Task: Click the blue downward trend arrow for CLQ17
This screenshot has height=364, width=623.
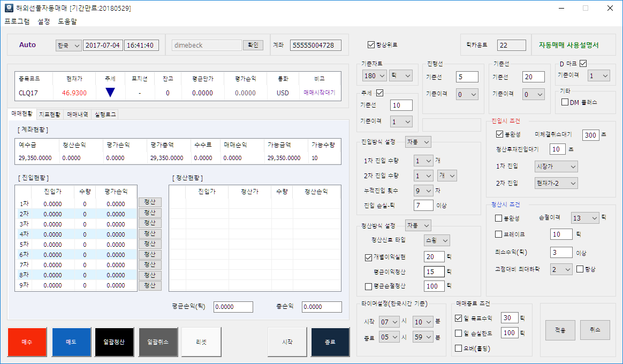Action: (x=110, y=93)
